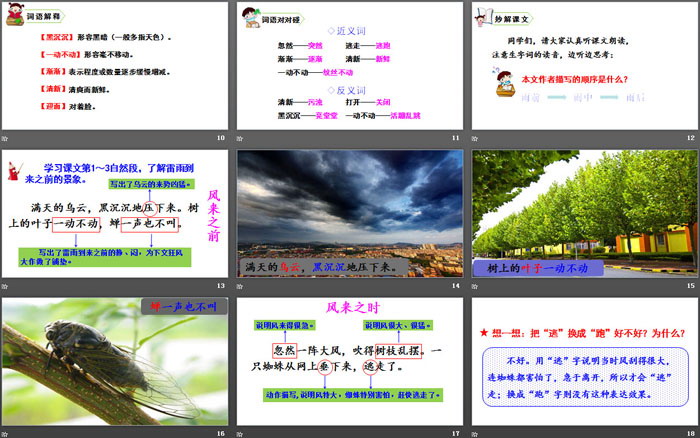This screenshot has width=700, height=438.
Task: Select slide 10 titled 词语解释
Action: pos(114,65)
